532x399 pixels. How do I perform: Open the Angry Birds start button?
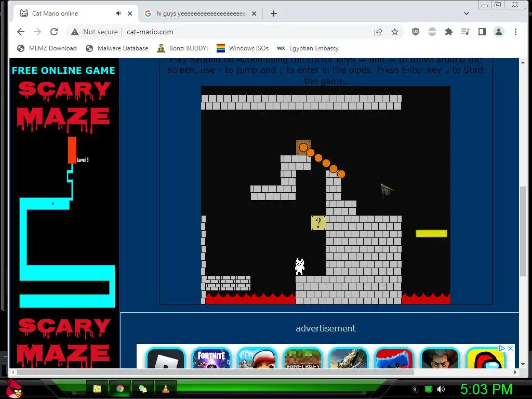(14, 389)
